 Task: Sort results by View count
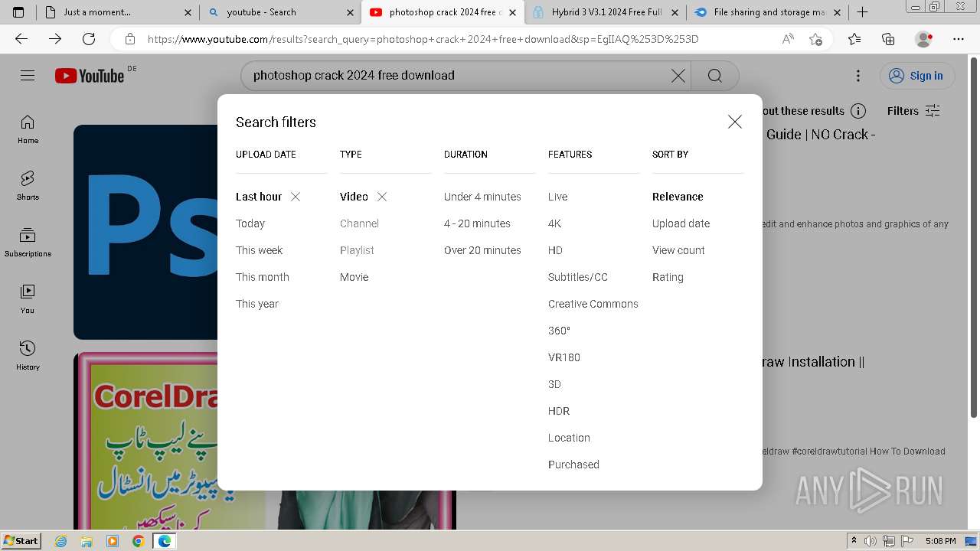pyautogui.click(x=678, y=250)
